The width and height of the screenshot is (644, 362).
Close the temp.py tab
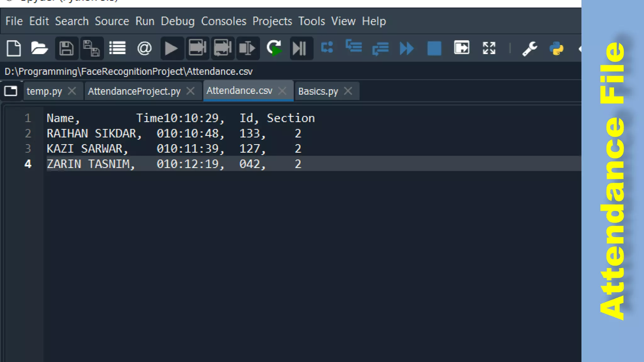[72, 91]
